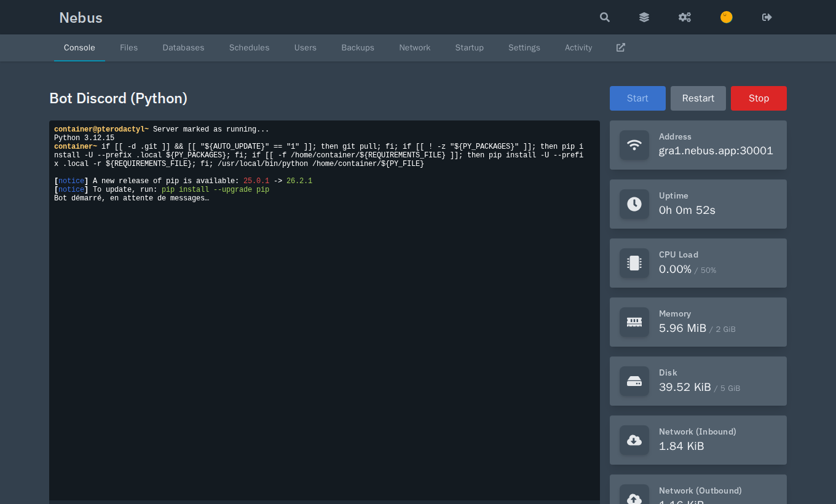Screen dimensions: 836x504
Task: Click the 'pip install --upgrade pip' text
Action: pyautogui.click(x=215, y=190)
